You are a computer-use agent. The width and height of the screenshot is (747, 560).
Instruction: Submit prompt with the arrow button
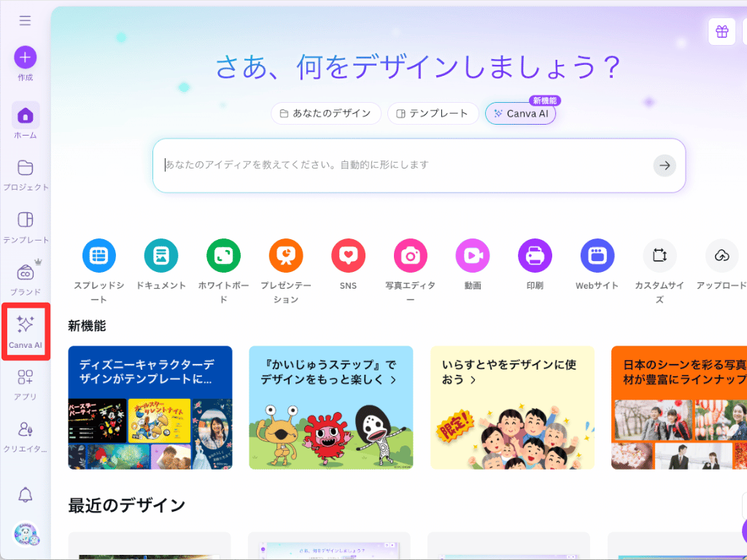pyautogui.click(x=665, y=166)
